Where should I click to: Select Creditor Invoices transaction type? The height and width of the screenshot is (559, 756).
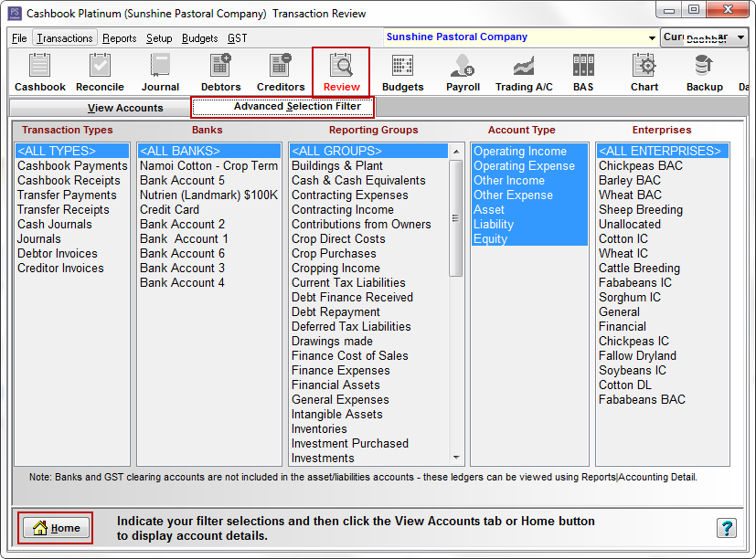72,268
